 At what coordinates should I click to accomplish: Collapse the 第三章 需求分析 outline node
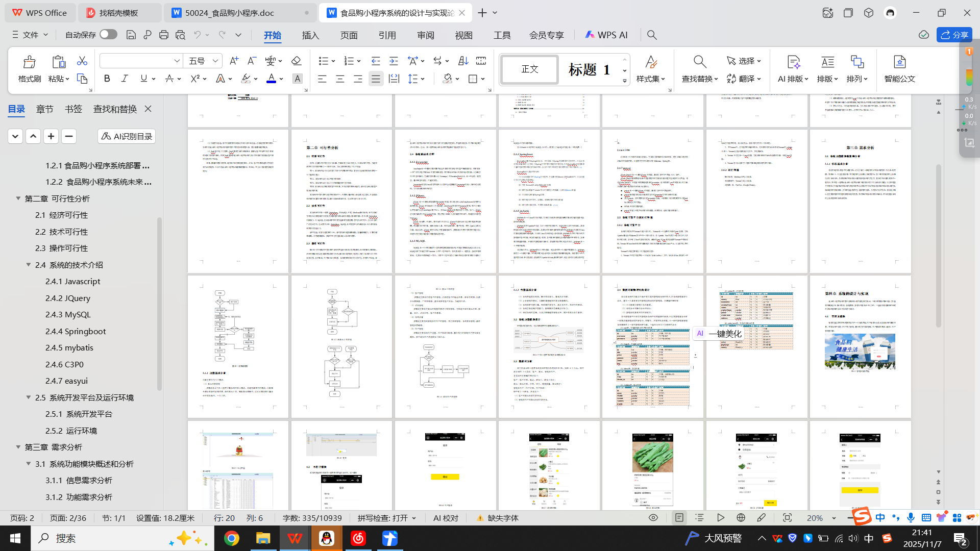(18, 447)
